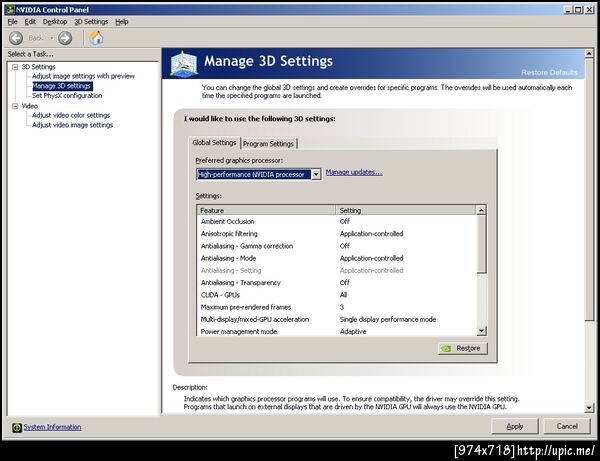Select Adjust image settings with preview

click(x=83, y=76)
